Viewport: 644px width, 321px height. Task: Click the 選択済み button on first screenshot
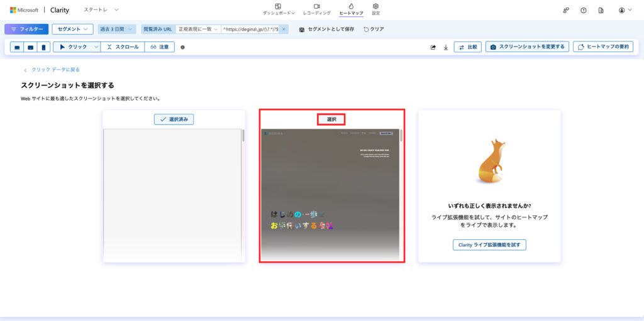click(174, 119)
